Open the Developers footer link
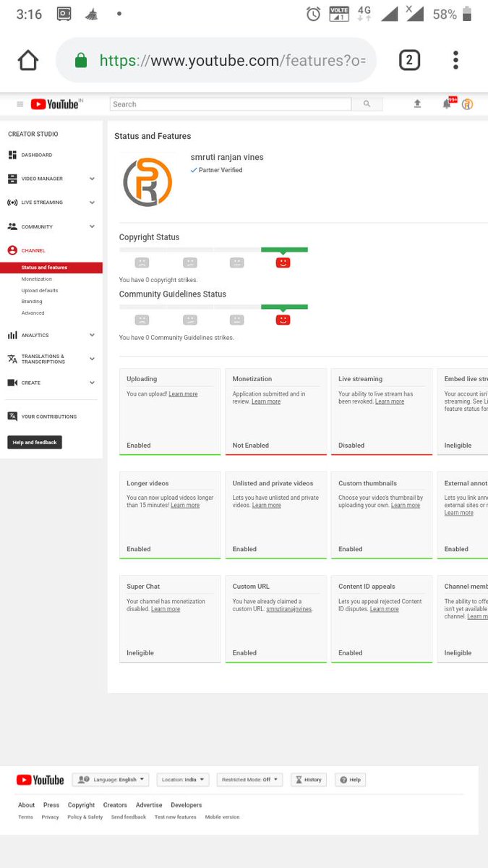 (187, 805)
